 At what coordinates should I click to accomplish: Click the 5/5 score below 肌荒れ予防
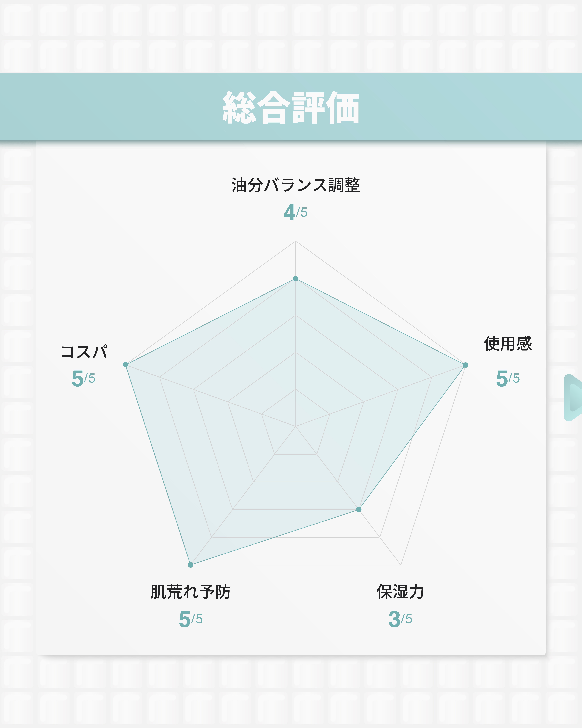click(x=191, y=619)
